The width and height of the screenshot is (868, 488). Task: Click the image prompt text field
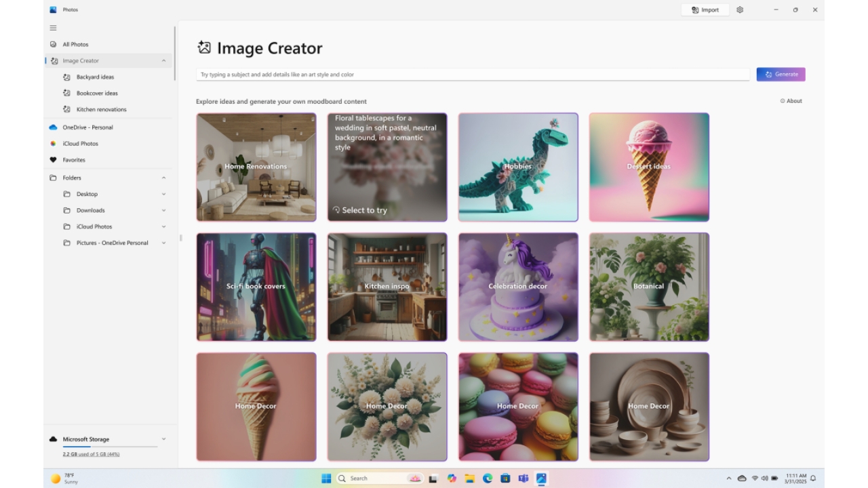click(x=473, y=75)
